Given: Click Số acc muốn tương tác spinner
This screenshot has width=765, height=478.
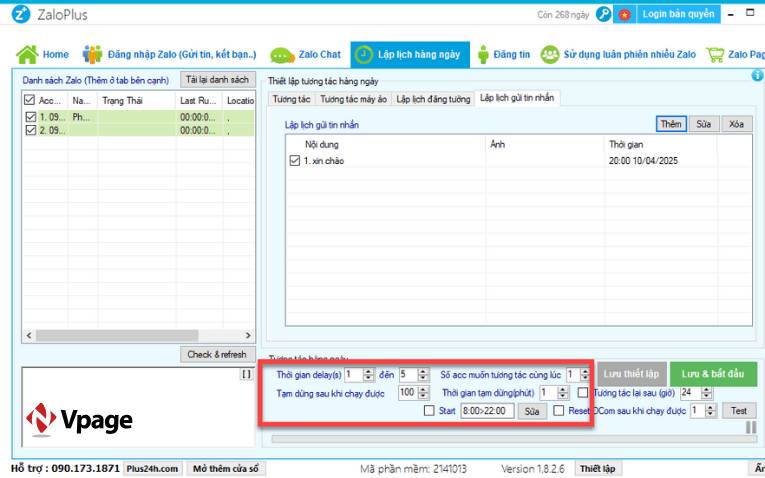Looking at the screenshot, I should pyautogui.click(x=578, y=375).
